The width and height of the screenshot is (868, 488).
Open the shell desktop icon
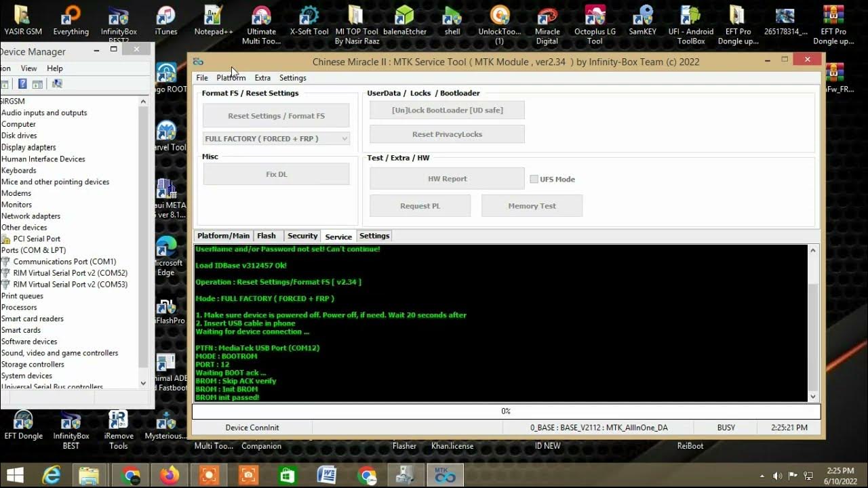coord(452,20)
